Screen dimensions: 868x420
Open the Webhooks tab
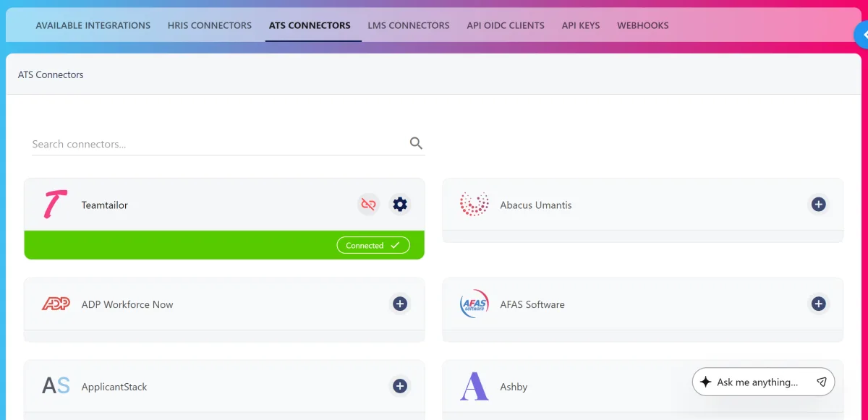[x=643, y=25]
